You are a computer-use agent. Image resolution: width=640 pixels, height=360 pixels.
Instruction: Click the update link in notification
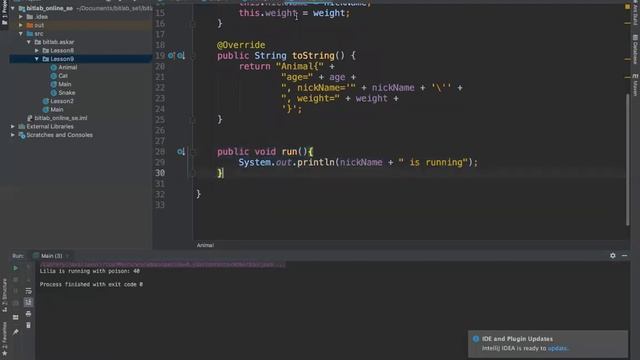tap(557, 349)
